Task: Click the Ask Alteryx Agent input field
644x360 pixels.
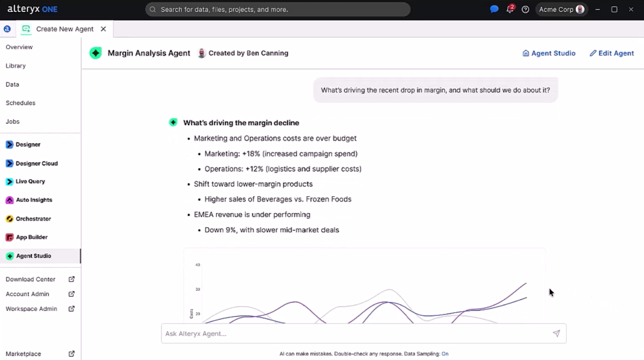Action: click(363, 333)
